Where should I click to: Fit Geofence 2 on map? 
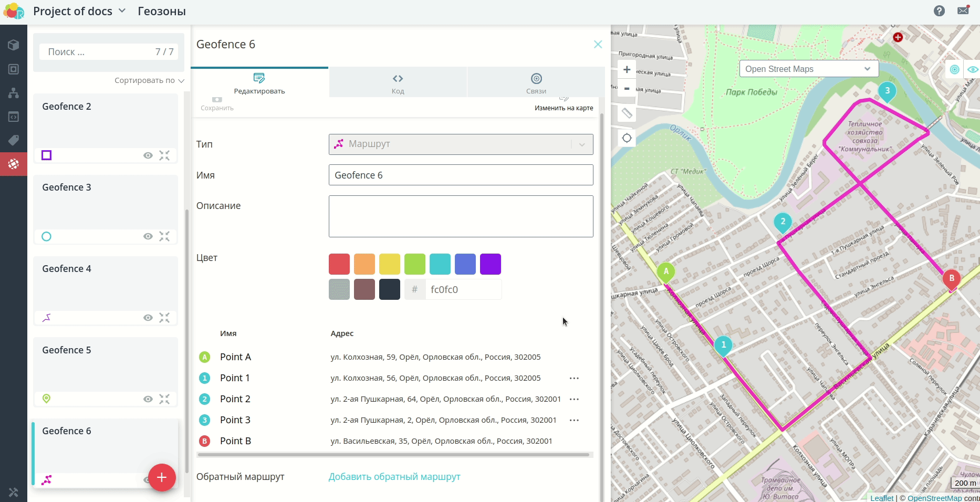click(164, 155)
